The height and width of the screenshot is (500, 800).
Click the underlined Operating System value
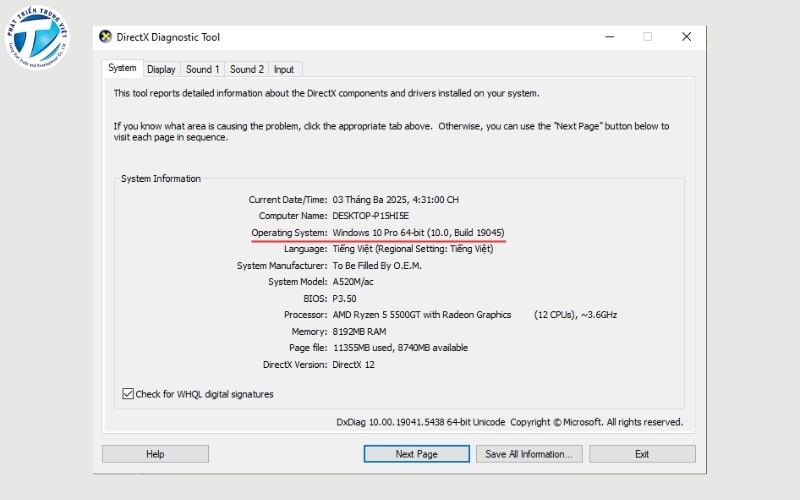click(x=418, y=233)
